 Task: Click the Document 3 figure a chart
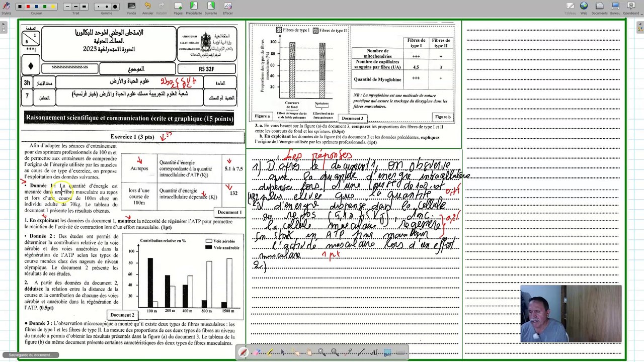pos(299,73)
